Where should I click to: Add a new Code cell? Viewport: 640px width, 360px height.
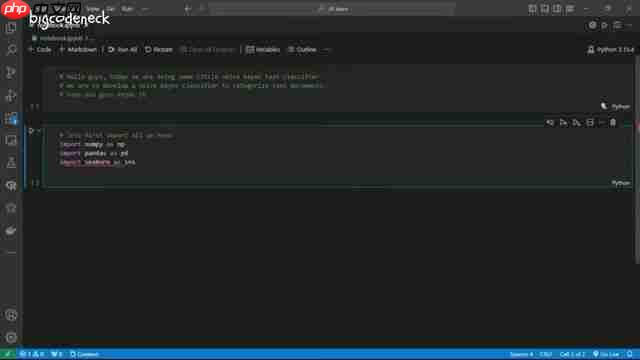click(40, 50)
